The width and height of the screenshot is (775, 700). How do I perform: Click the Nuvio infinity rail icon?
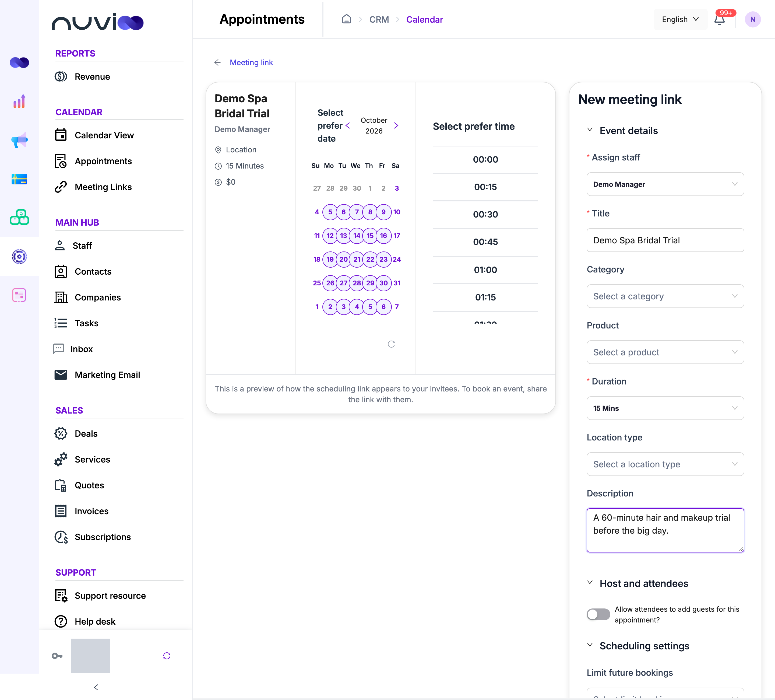click(19, 62)
